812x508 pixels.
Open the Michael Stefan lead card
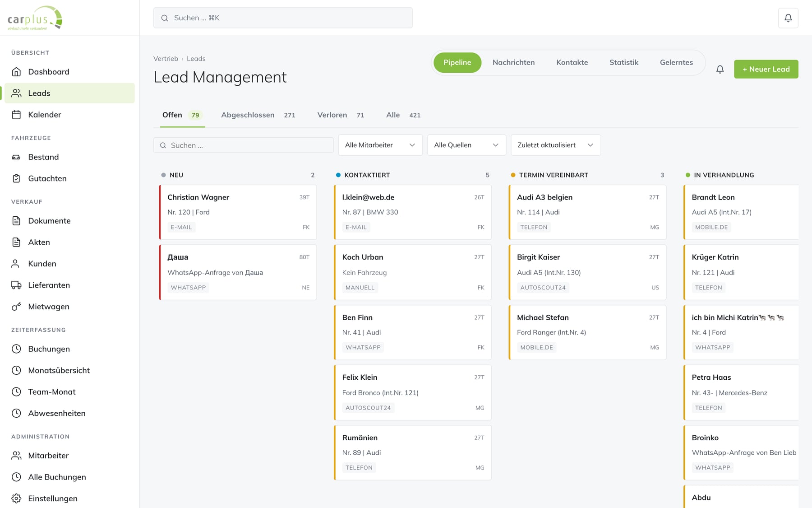pyautogui.click(x=587, y=332)
